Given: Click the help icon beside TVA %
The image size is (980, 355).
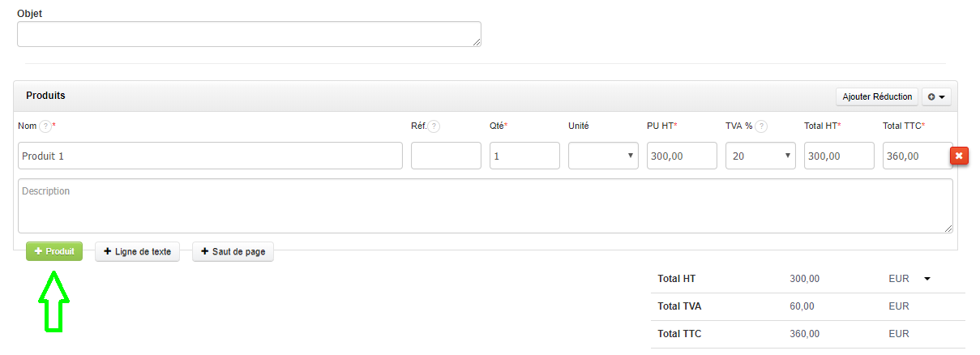Looking at the screenshot, I should pyautogui.click(x=761, y=126).
